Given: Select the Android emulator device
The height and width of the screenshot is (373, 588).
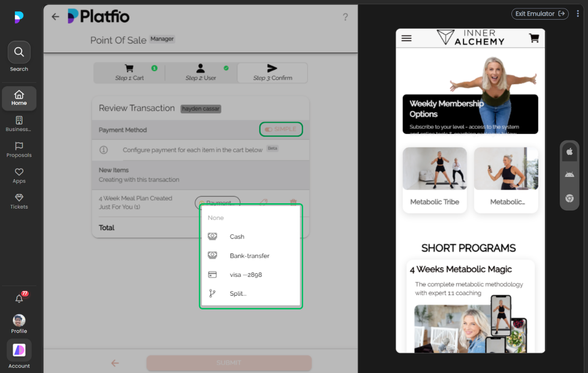Looking at the screenshot, I should click(569, 175).
